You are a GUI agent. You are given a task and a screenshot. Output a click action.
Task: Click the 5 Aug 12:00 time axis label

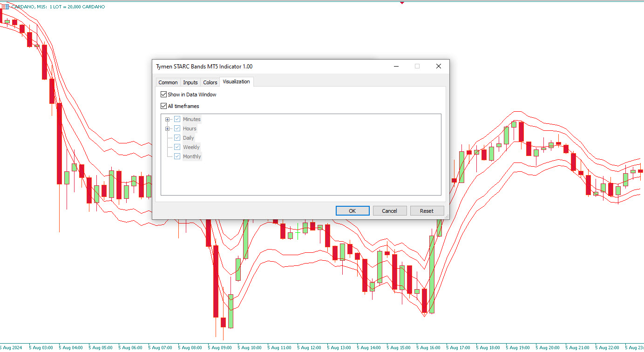(x=310, y=347)
